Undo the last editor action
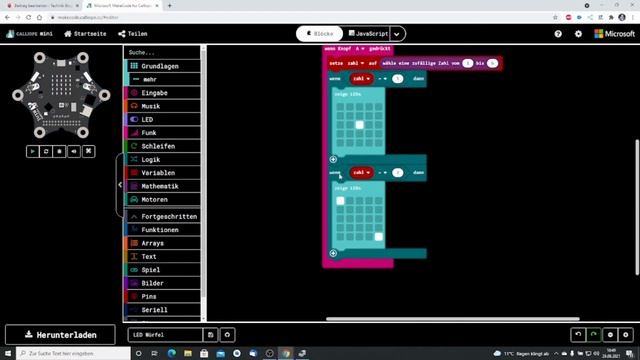This screenshot has width=640, height=360. coord(578,335)
